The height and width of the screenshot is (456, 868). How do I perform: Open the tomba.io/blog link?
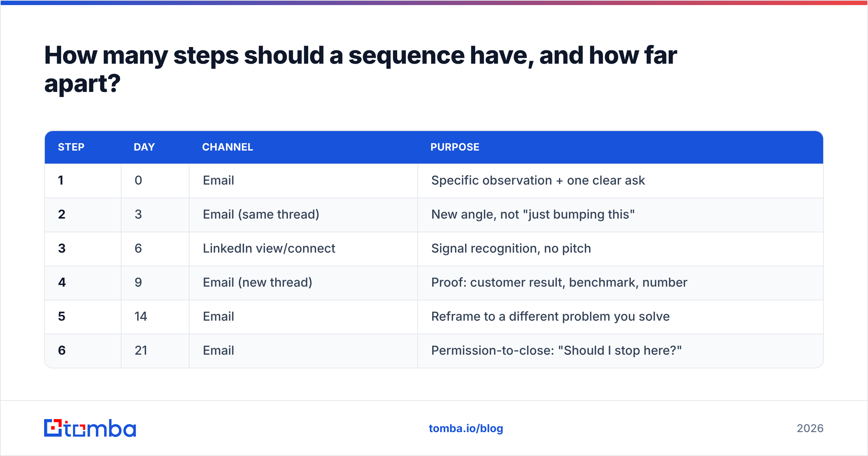click(466, 428)
